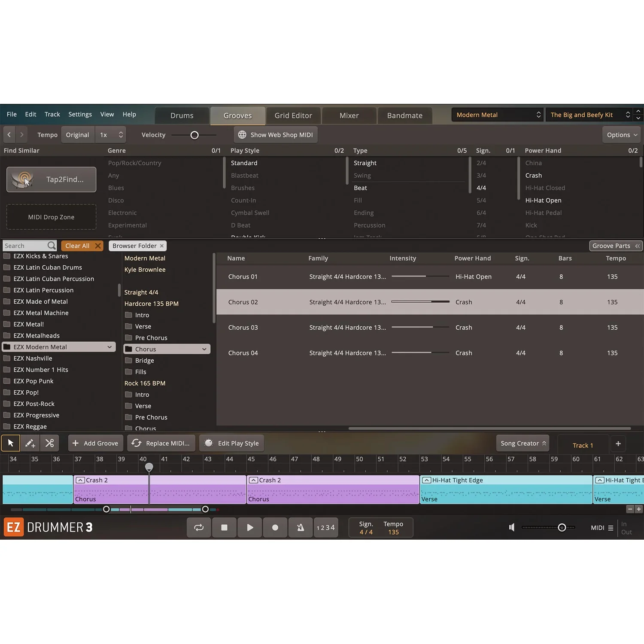Toggle Hi-Hat Open power hand filter
Viewport: 644px width, 644px height.
point(544,200)
